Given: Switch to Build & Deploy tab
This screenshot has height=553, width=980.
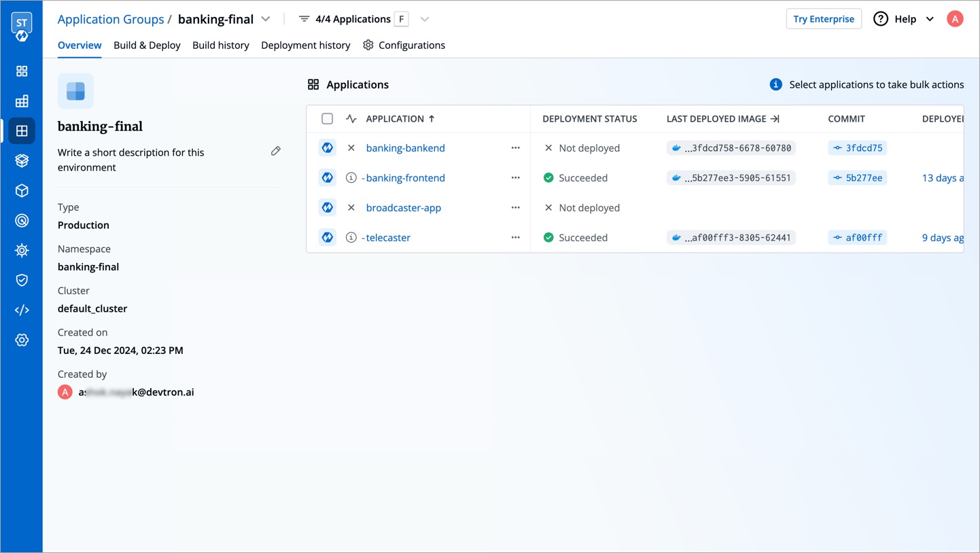Looking at the screenshot, I should click(147, 46).
